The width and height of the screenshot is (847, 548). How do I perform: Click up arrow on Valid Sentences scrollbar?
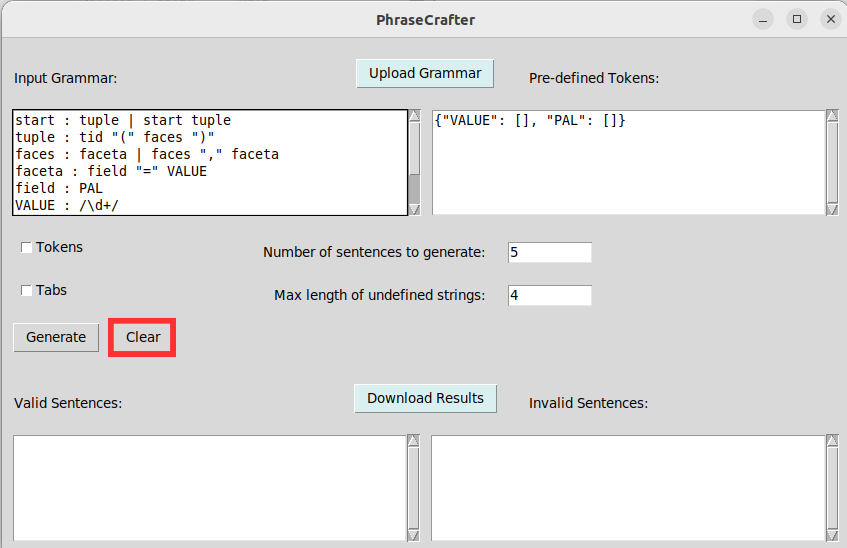414,441
